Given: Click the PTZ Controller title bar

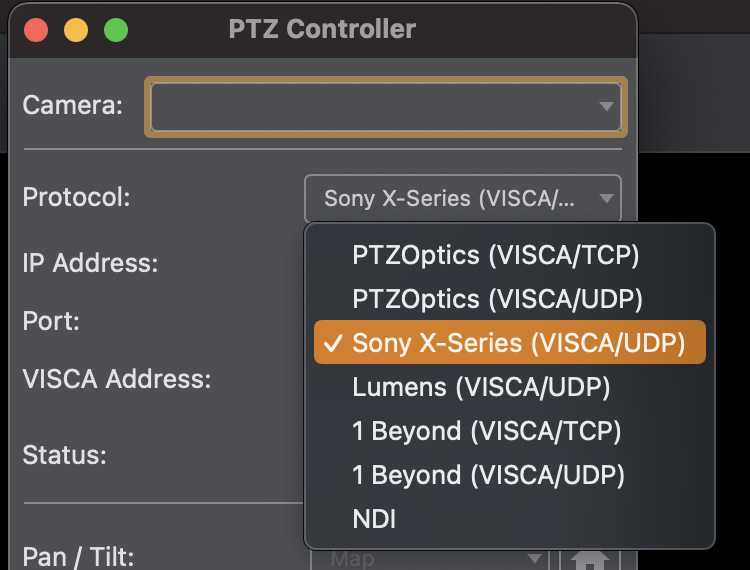Looking at the screenshot, I should (322, 29).
